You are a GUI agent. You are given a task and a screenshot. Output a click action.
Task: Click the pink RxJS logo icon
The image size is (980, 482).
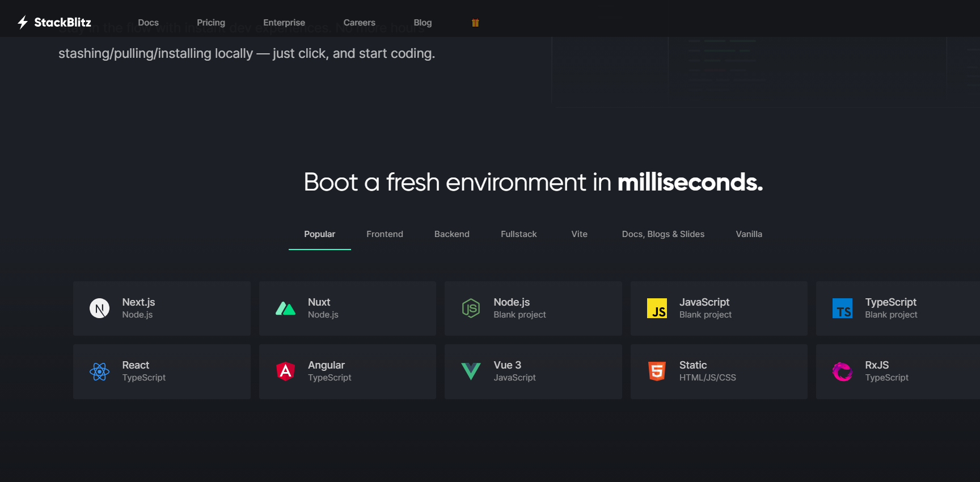pyautogui.click(x=842, y=371)
